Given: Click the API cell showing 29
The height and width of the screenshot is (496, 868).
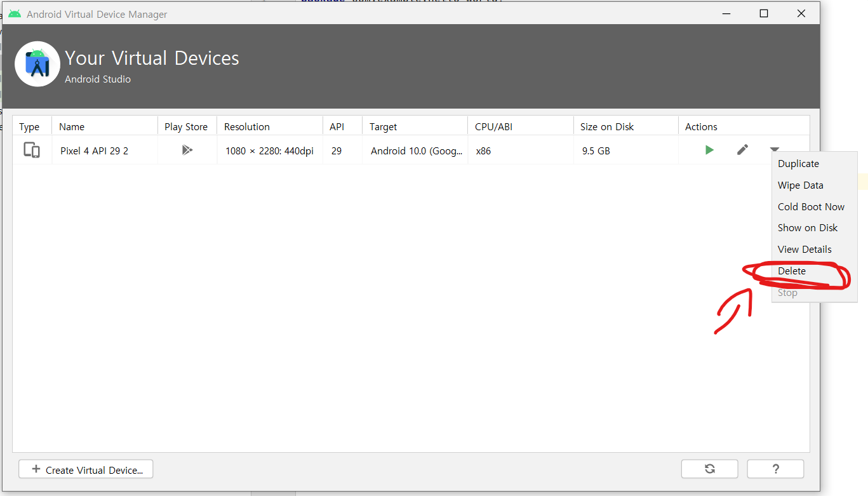Looking at the screenshot, I should click(x=337, y=151).
